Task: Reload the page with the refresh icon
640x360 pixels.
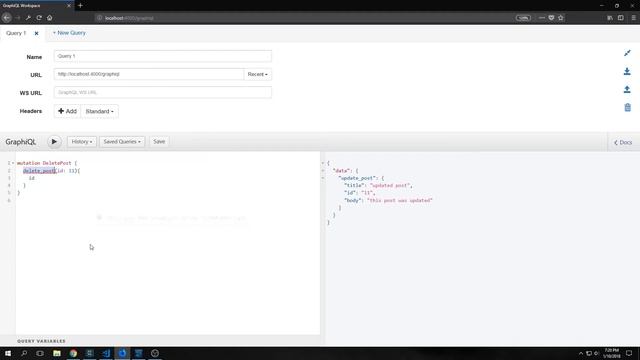Action: 39,18
